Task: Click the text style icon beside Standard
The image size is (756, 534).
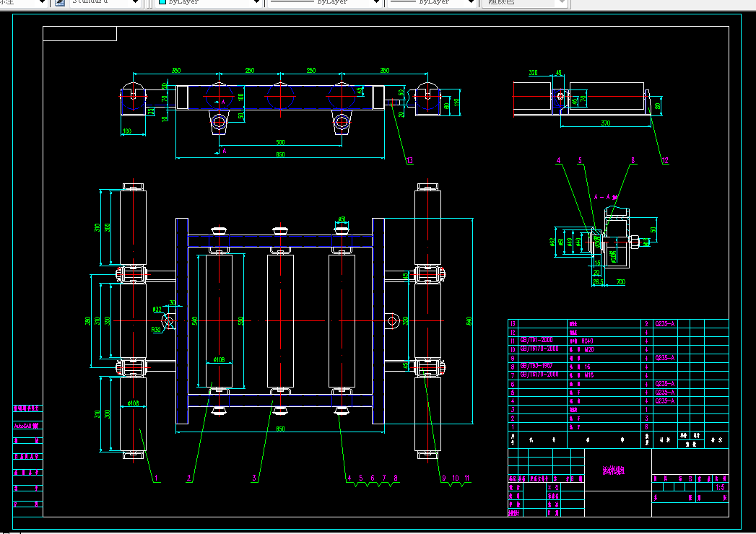Action: pos(60,2)
